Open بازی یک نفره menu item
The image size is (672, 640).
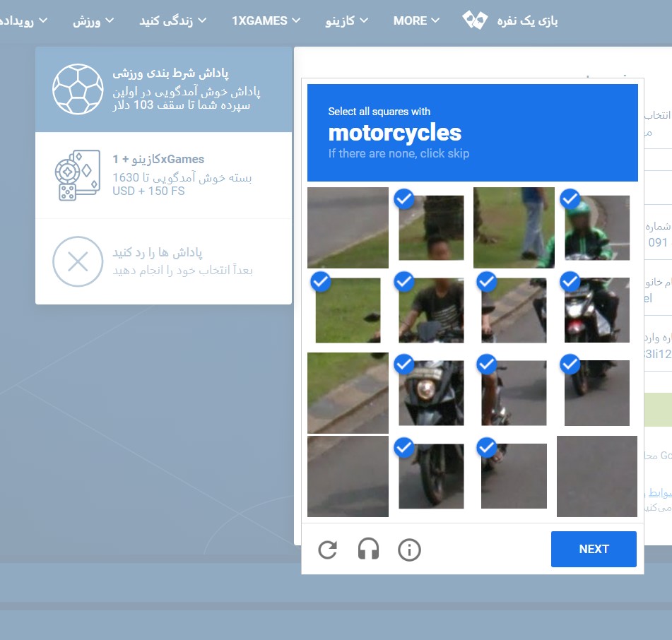(527, 20)
